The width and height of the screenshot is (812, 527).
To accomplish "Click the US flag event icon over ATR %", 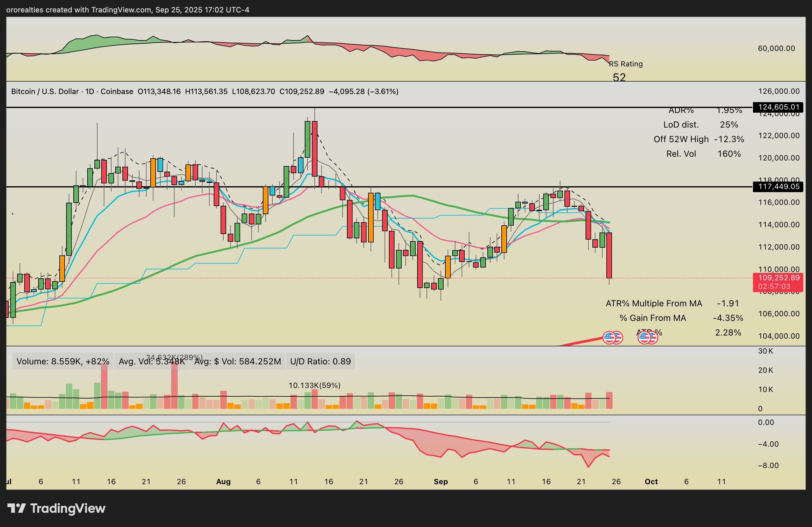I will tap(644, 337).
